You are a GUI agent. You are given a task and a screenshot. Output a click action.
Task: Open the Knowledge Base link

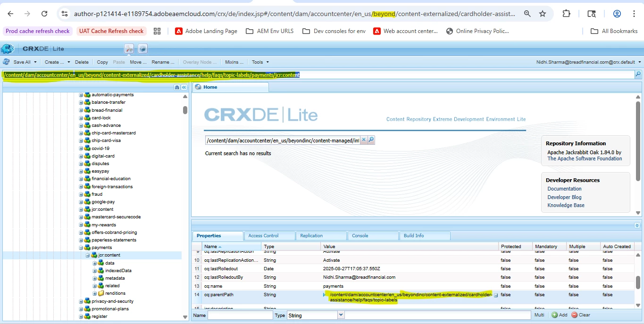[x=566, y=205]
